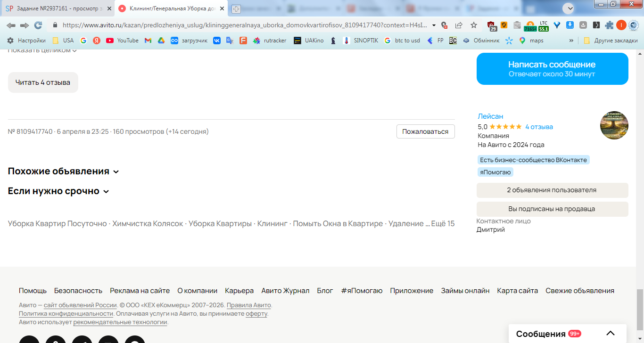Open the YouTube bookmark
This screenshot has width=644, height=343.
click(122, 41)
